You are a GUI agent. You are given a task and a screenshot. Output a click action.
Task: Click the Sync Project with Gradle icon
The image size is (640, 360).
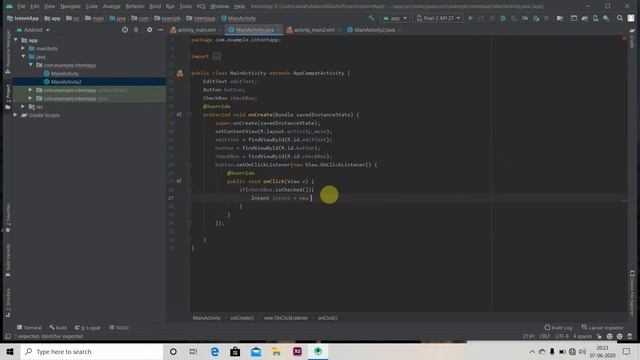pyautogui.click(x=584, y=18)
